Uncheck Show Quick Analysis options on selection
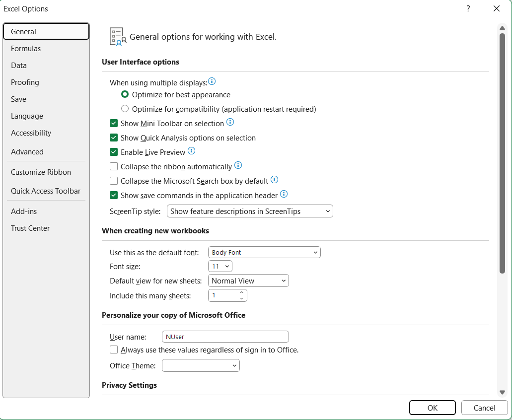The width and height of the screenshot is (512, 420). click(x=114, y=138)
